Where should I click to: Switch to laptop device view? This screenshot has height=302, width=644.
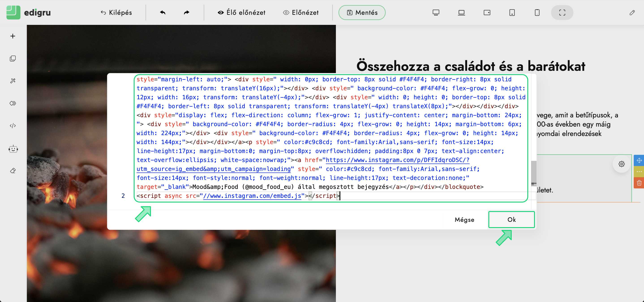[x=461, y=13]
